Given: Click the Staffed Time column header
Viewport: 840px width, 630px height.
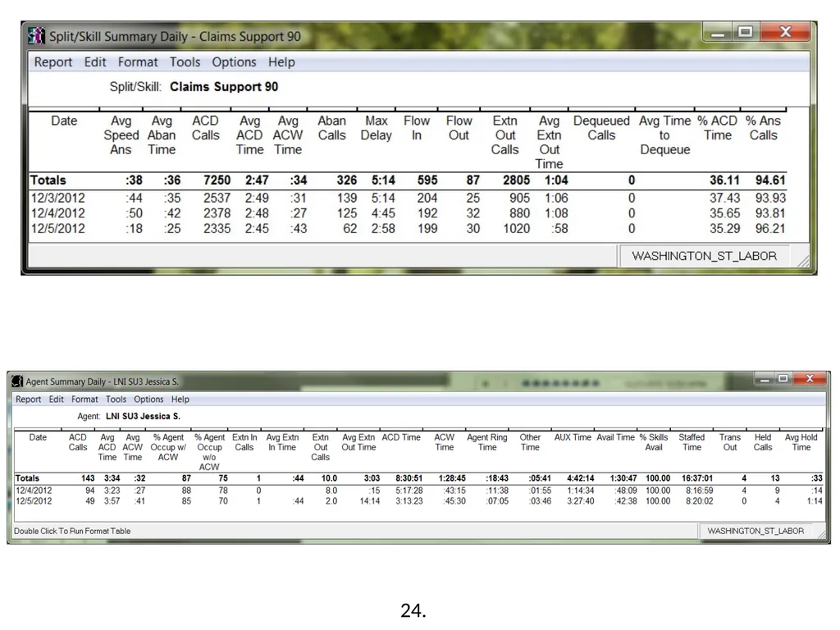Looking at the screenshot, I should tap(692, 442).
